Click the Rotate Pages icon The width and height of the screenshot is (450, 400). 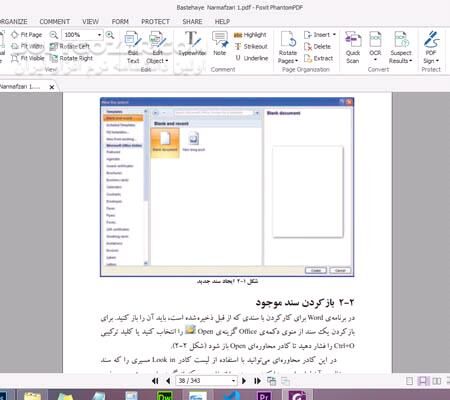click(x=288, y=39)
